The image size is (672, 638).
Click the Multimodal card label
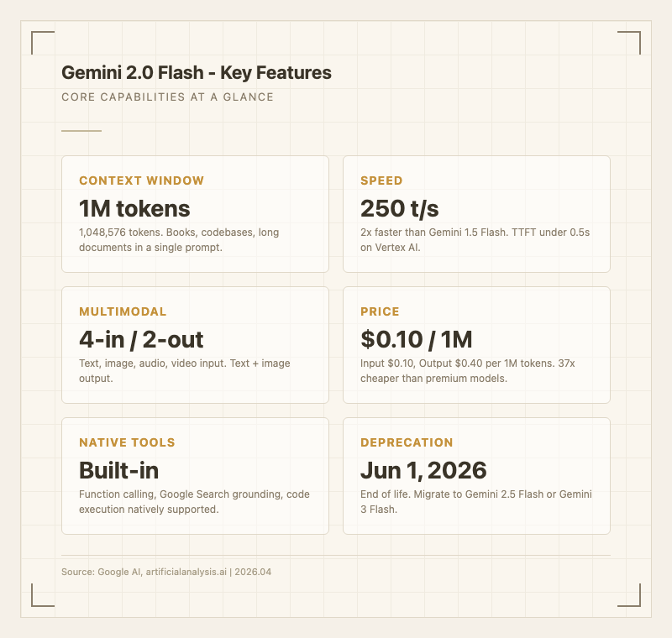(x=123, y=311)
